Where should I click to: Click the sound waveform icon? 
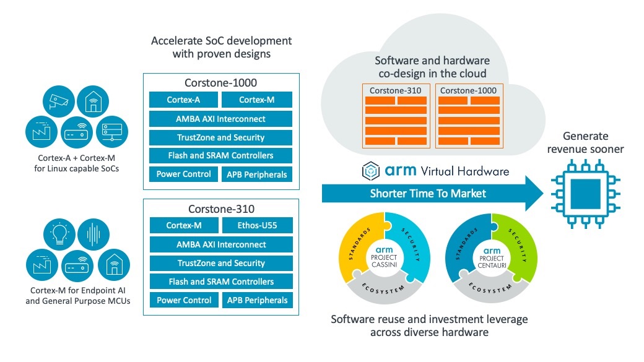[x=94, y=235]
